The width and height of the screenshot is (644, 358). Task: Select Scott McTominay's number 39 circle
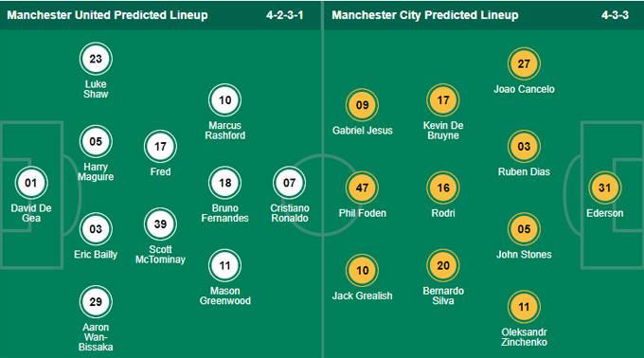click(x=160, y=224)
